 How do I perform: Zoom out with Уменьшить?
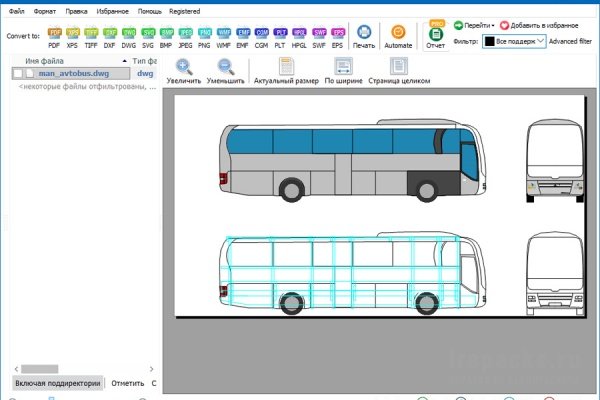tap(225, 71)
